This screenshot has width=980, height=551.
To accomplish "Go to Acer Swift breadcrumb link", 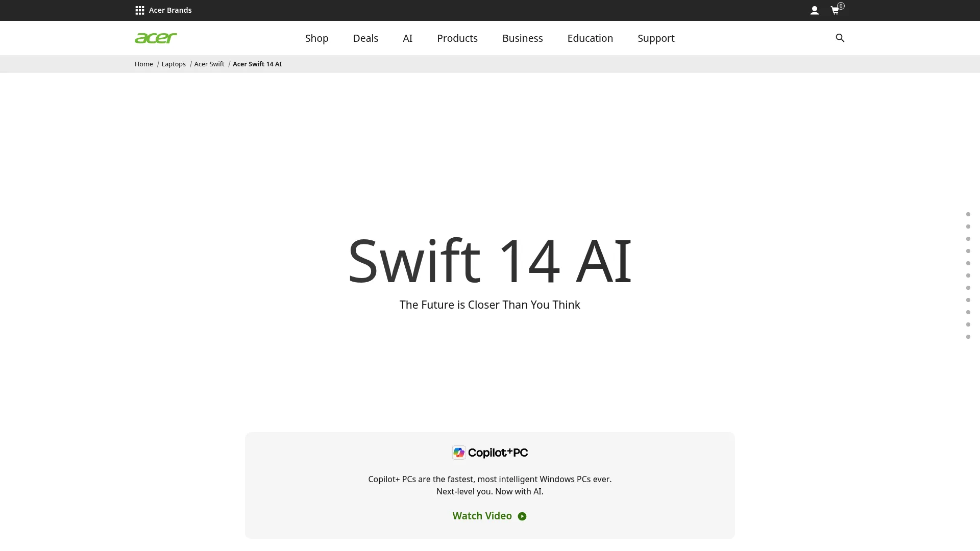I will pyautogui.click(x=209, y=64).
